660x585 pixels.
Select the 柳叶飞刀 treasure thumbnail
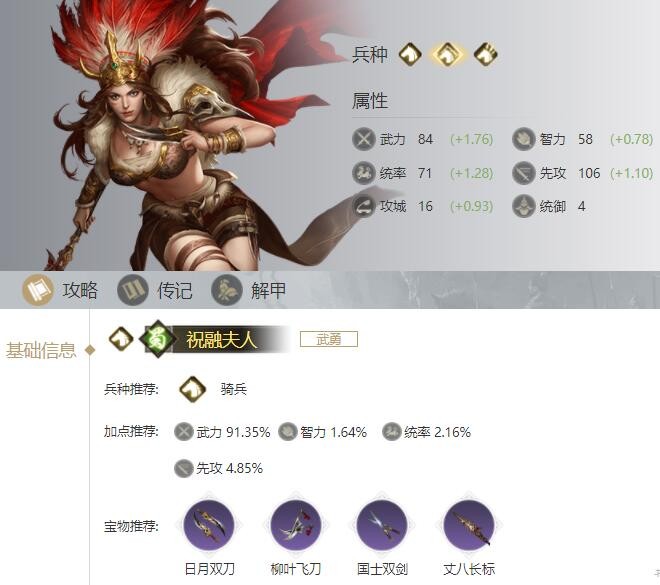click(x=295, y=525)
